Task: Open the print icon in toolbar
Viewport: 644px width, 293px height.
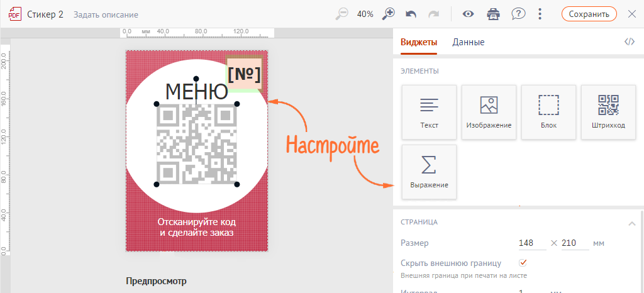Action: pyautogui.click(x=494, y=14)
